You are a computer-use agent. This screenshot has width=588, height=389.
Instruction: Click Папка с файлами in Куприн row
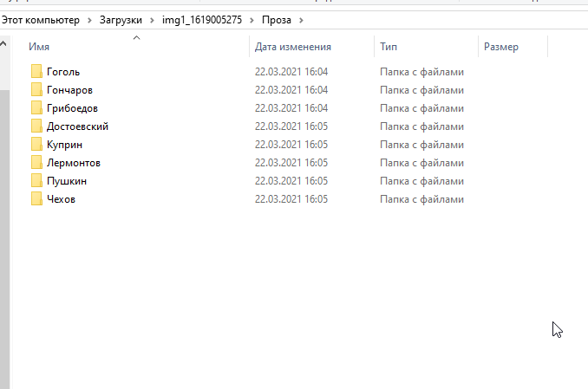point(421,145)
